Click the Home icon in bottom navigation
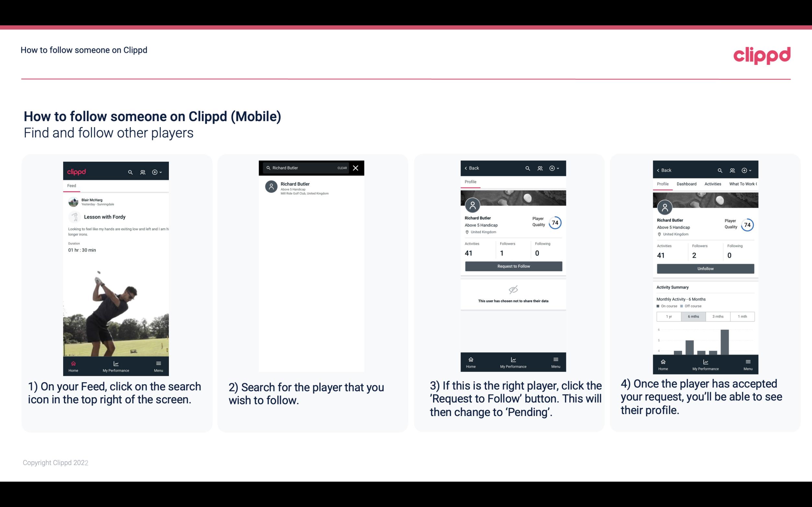This screenshot has height=507, width=812. (x=73, y=362)
